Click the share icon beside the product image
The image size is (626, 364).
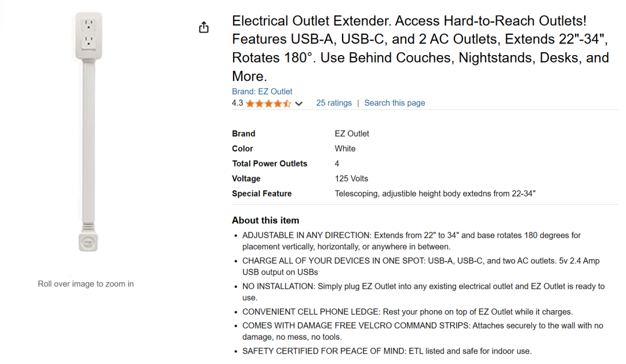coord(203,27)
